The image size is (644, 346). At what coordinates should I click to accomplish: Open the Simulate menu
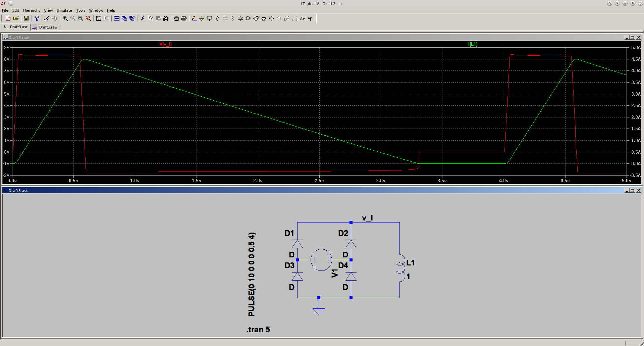(64, 10)
